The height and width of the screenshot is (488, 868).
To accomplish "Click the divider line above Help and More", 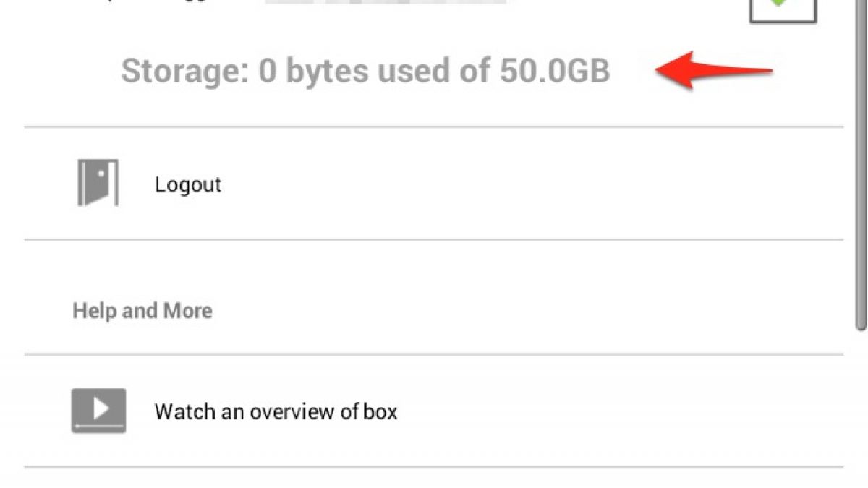I will click(434, 240).
